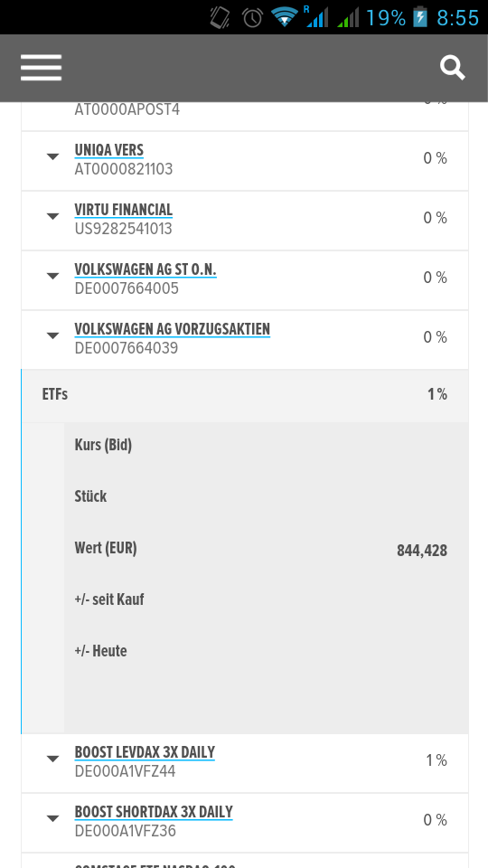Expand the UNIQA VERS row arrow
488x868 pixels.
[x=52, y=157]
